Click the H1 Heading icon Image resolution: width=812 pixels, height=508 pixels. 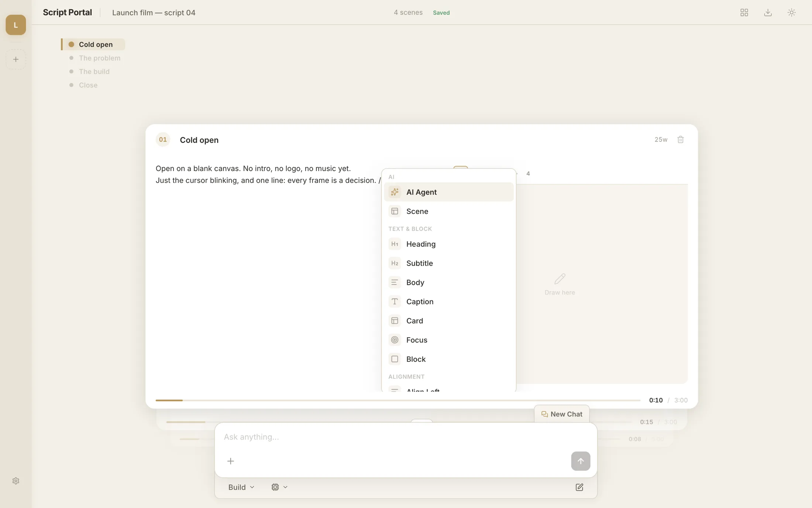click(395, 244)
